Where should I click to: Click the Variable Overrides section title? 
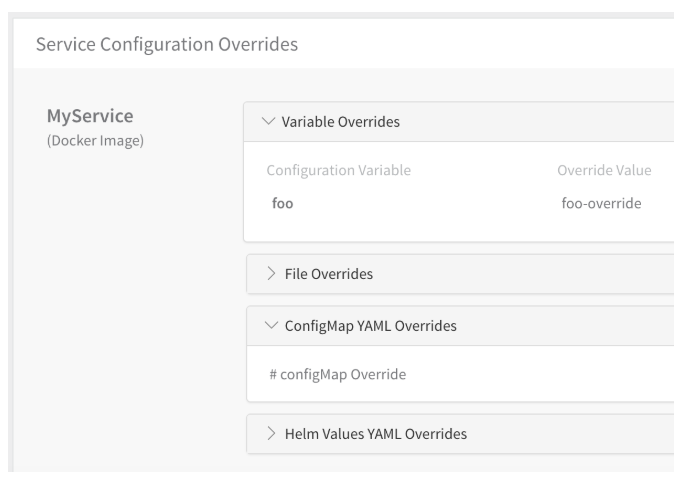[x=340, y=122]
